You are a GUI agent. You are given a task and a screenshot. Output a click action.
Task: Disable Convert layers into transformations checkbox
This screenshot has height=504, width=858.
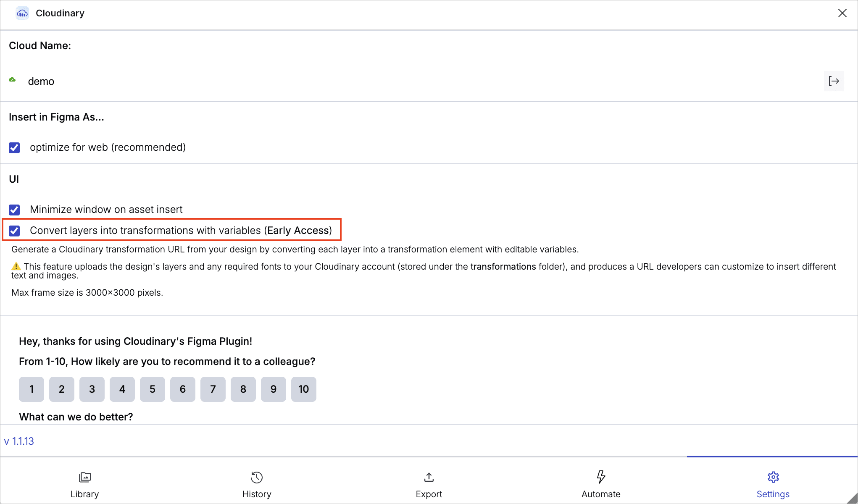[14, 231]
